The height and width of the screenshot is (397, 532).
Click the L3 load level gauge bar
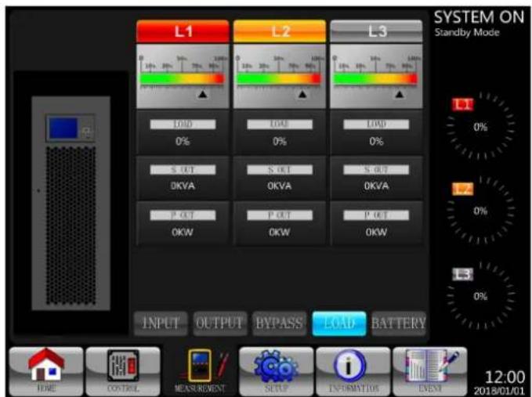click(x=375, y=78)
